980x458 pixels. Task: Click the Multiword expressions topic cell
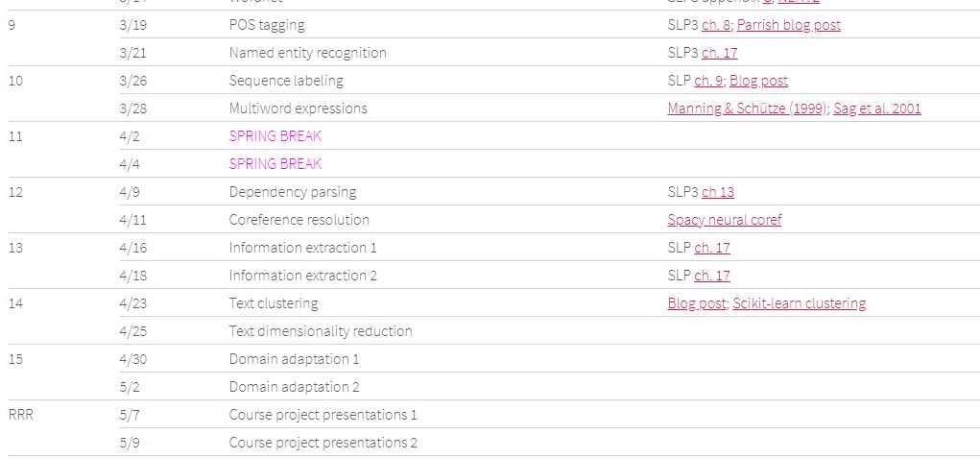(298, 108)
